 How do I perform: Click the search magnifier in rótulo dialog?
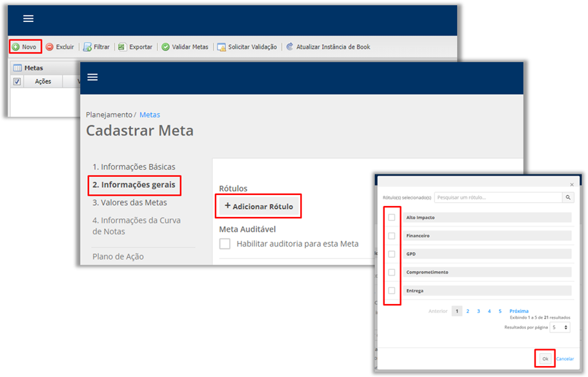tap(569, 198)
